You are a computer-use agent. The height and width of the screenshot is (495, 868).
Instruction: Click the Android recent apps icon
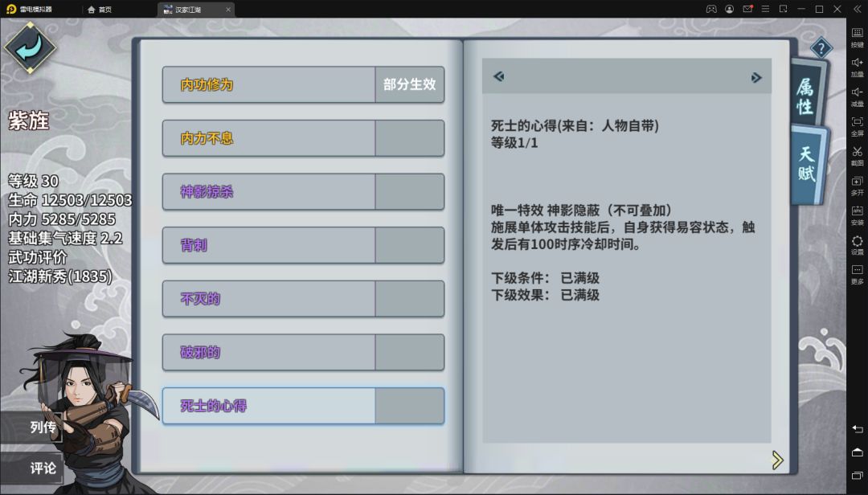pyautogui.click(x=857, y=476)
